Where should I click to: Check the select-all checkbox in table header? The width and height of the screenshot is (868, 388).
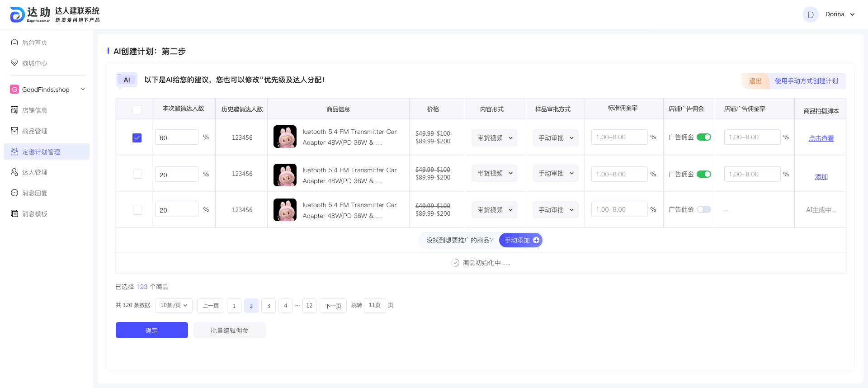tap(137, 109)
